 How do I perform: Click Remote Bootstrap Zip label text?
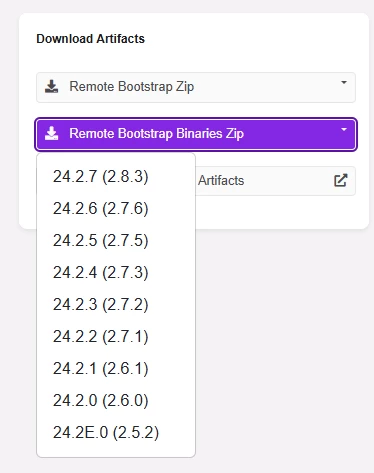pyautogui.click(x=132, y=87)
